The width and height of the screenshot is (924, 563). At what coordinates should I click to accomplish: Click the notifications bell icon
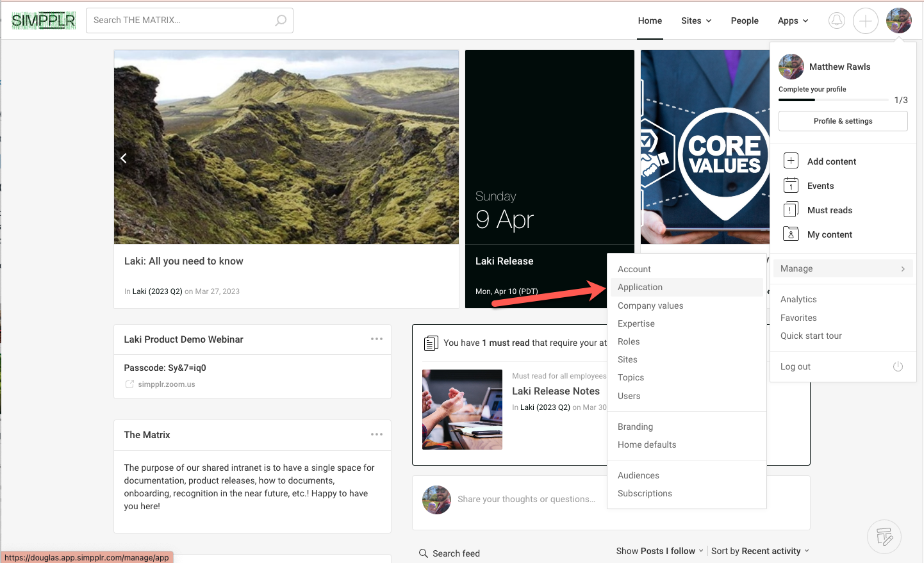(836, 20)
